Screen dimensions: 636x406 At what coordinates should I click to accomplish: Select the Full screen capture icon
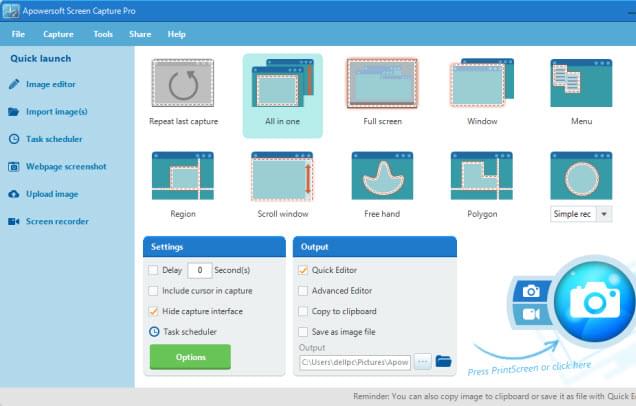point(382,83)
